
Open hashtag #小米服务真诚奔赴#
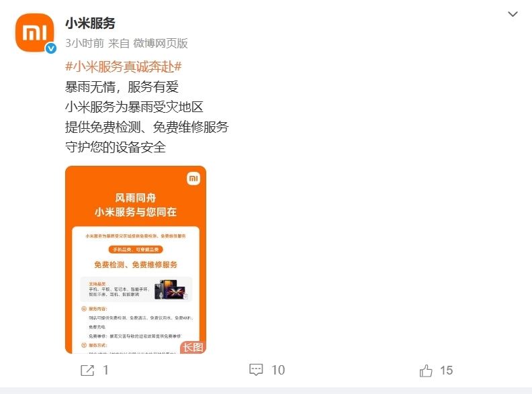pyautogui.click(x=124, y=66)
